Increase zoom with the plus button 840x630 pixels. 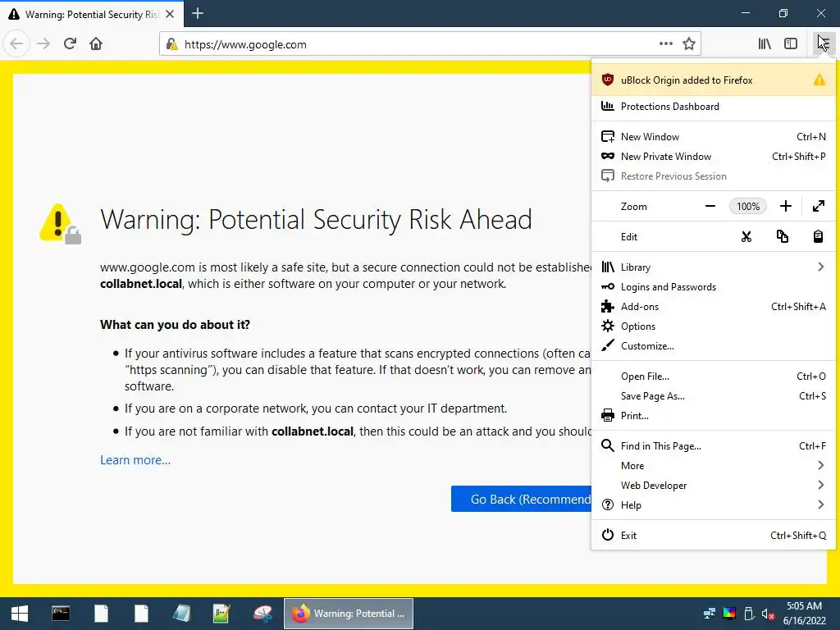[785, 206]
